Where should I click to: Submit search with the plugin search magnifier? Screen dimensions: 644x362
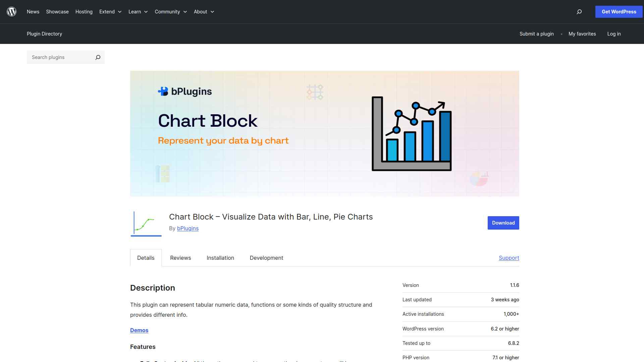[98, 57]
